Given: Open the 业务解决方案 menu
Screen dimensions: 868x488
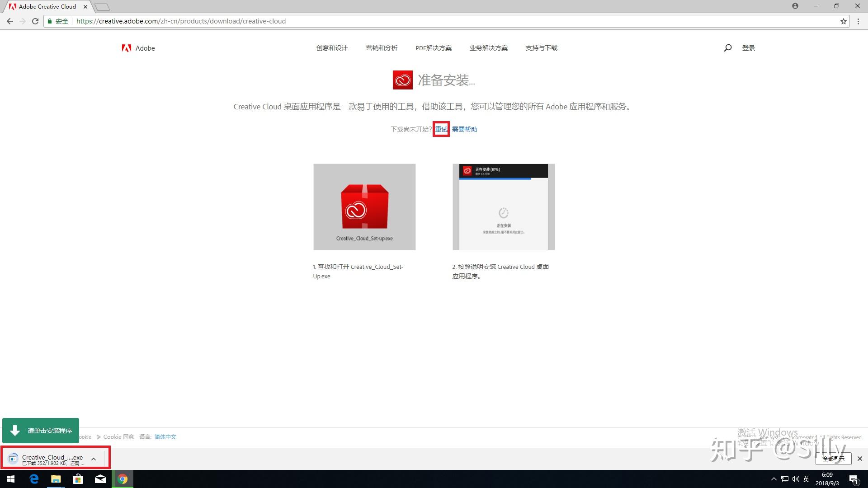Looking at the screenshot, I should (488, 48).
